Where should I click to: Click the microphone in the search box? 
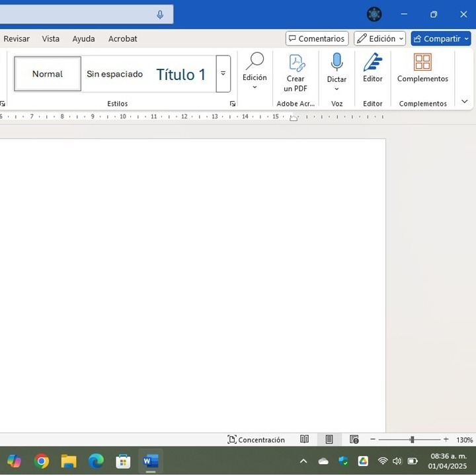(160, 15)
